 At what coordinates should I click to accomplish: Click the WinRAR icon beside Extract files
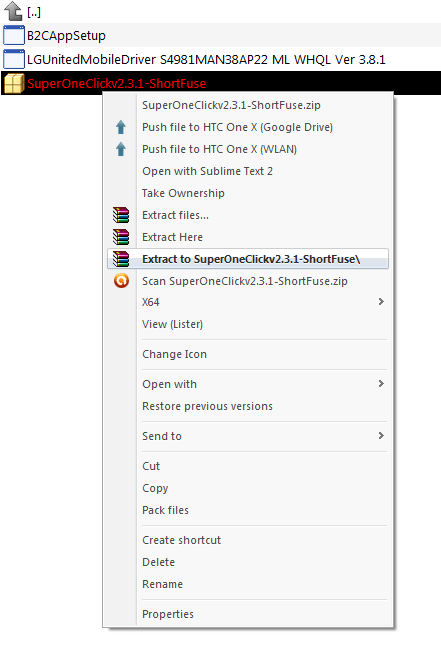(x=121, y=215)
